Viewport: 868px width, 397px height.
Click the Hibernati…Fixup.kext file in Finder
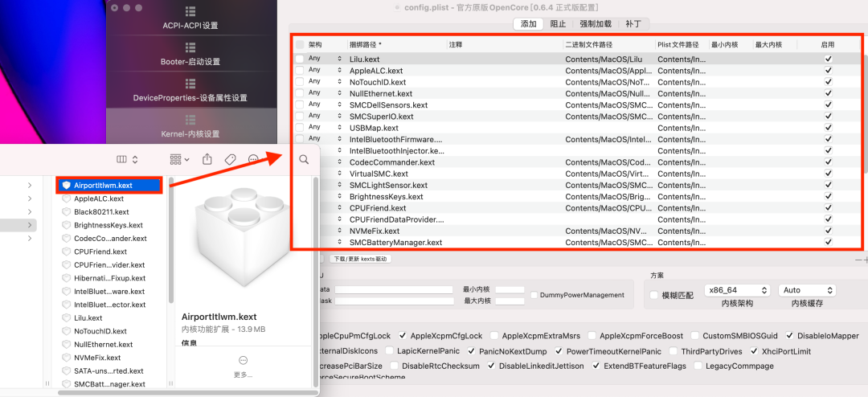(x=109, y=278)
